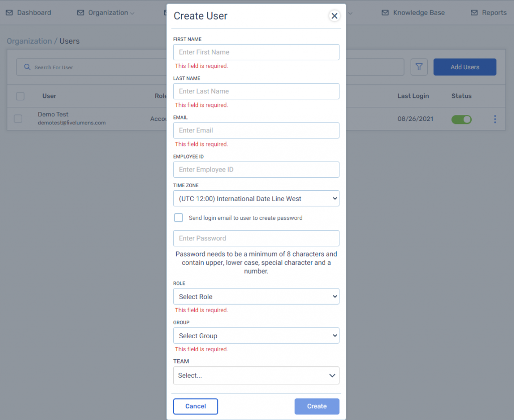Select the Demo Test row checkbox
The height and width of the screenshot is (420, 514).
tap(18, 118)
